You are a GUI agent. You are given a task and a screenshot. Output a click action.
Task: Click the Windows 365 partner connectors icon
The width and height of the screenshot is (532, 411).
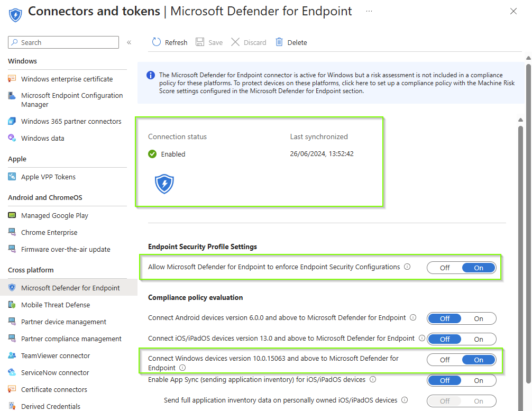tap(12, 121)
